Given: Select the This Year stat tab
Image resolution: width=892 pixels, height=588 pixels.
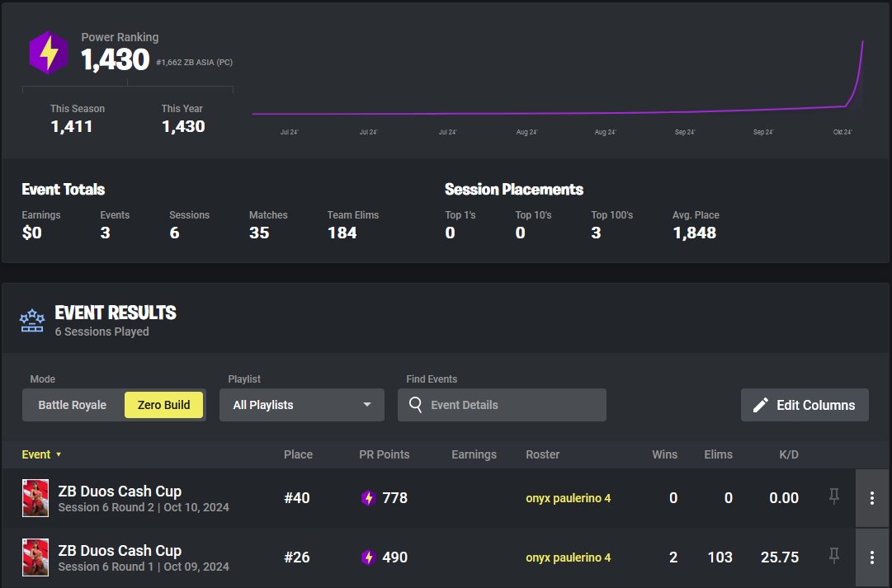Looking at the screenshot, I should click(x=183, y=118).
